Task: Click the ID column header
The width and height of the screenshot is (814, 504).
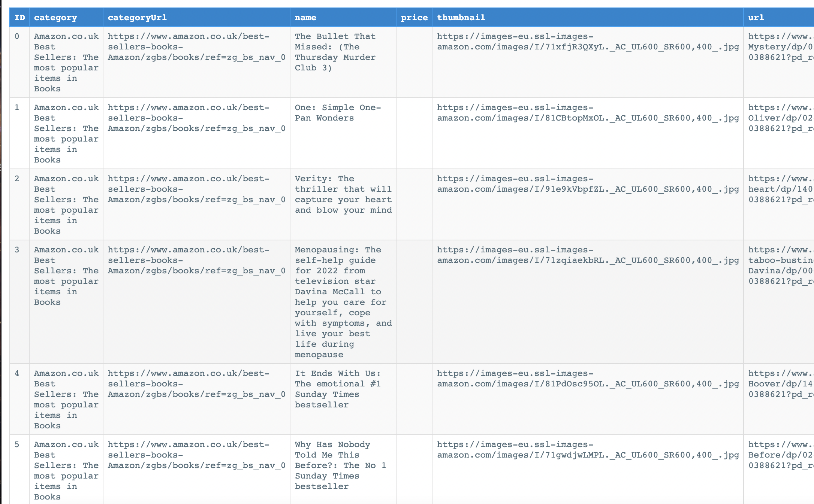Action: 19,18
